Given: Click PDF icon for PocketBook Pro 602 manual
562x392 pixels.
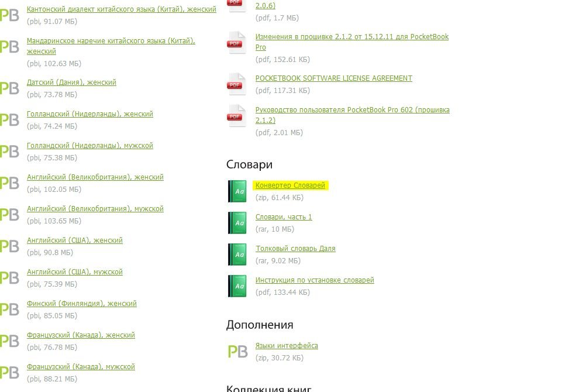Looking at the screenshot, I should 237,116.
